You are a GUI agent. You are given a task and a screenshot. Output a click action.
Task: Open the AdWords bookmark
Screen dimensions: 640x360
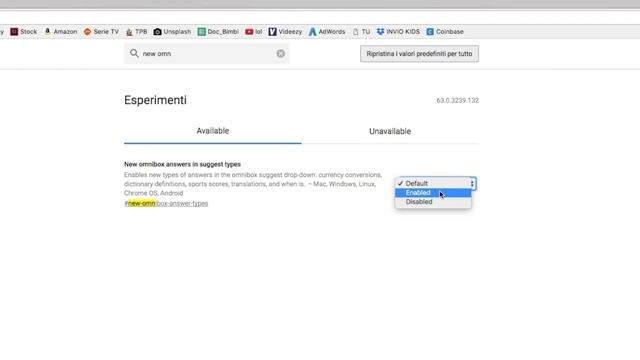tap(327, 31)
